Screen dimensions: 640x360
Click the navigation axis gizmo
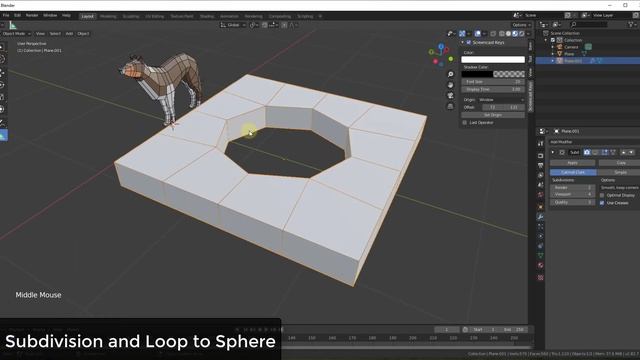441,54
